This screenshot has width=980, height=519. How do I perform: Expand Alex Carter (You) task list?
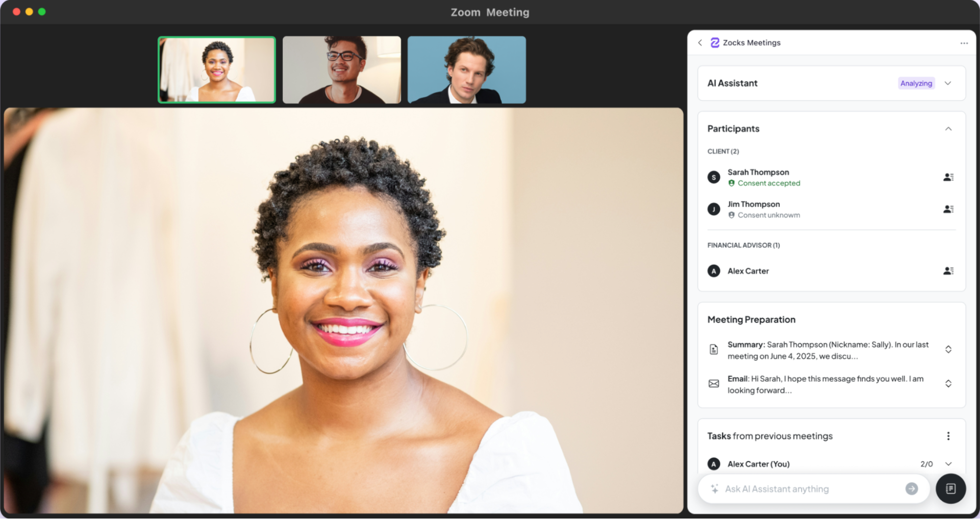tap(948, 464)
